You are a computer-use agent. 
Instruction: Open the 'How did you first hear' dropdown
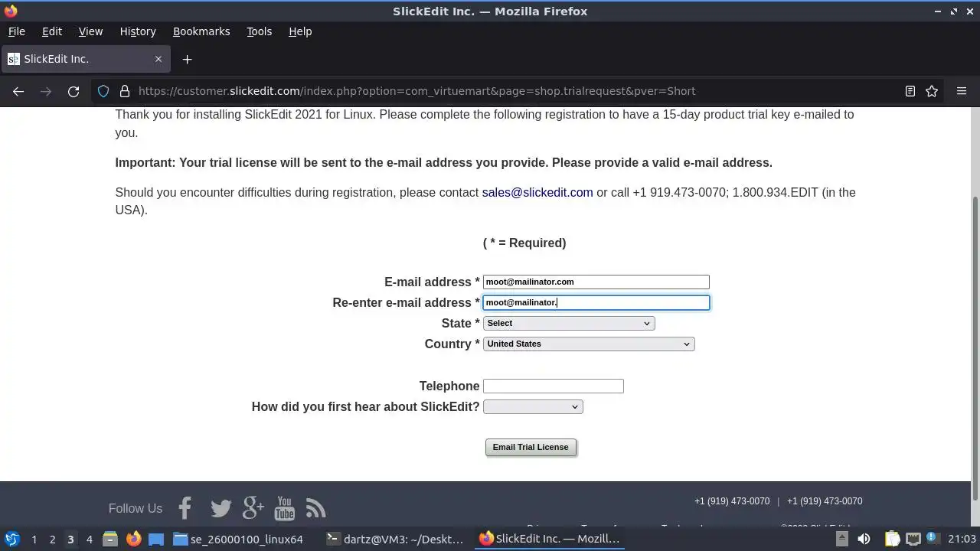(533, 406)
